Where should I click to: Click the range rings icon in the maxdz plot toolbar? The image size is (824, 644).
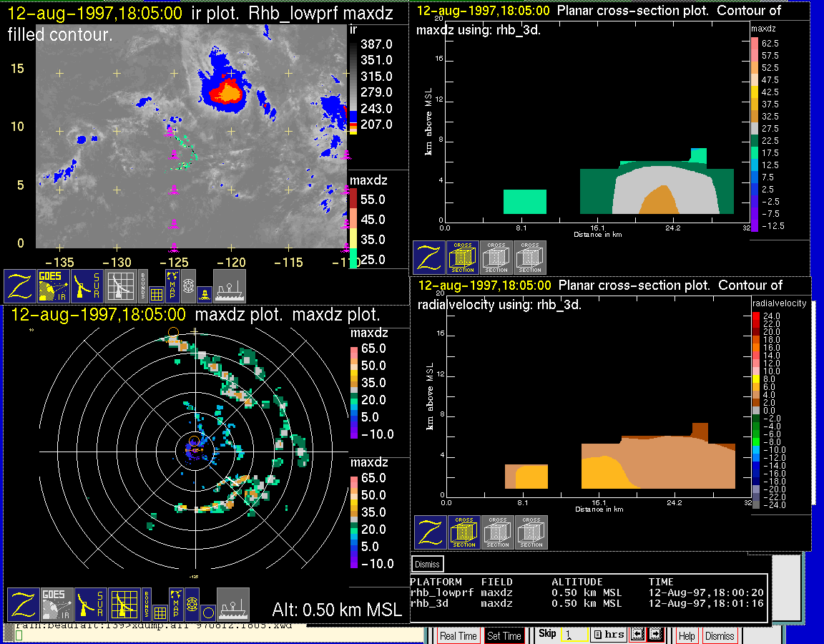[192, 605]
